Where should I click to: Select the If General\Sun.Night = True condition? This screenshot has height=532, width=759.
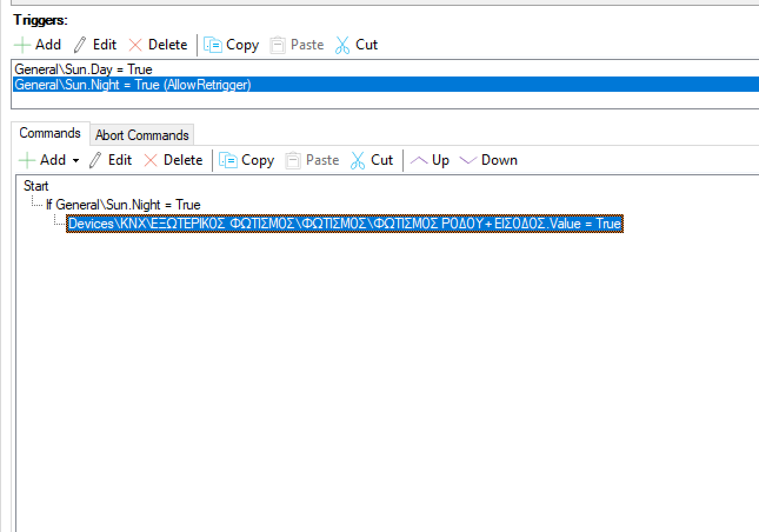click(x=123, y=205)
